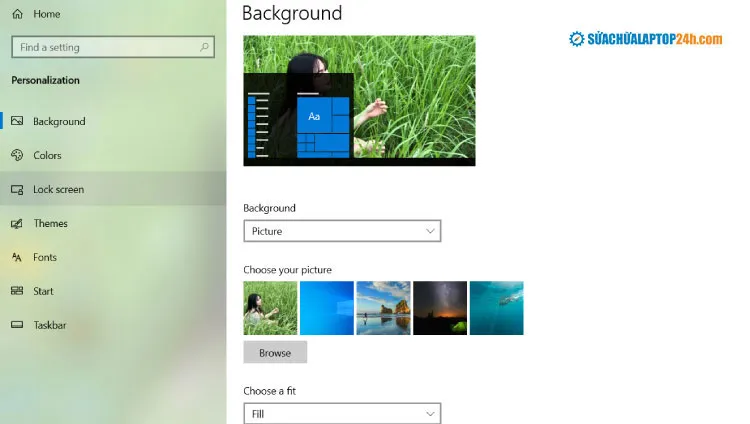The height and width of the screenshot is (424, 750).
Task: Click the Themes brush icon
Action: point(17,223)
